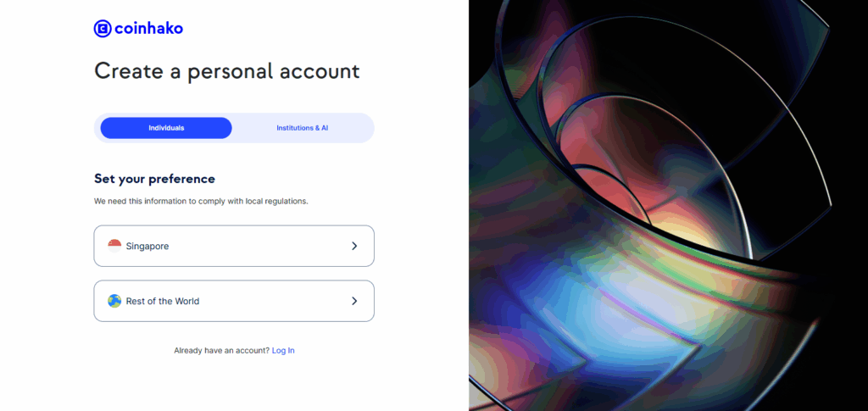The height and width of the screenshot is (411, 868).
Task: Choose the Singapore label text
Action: pyautogui.click(x=147, y=246)
